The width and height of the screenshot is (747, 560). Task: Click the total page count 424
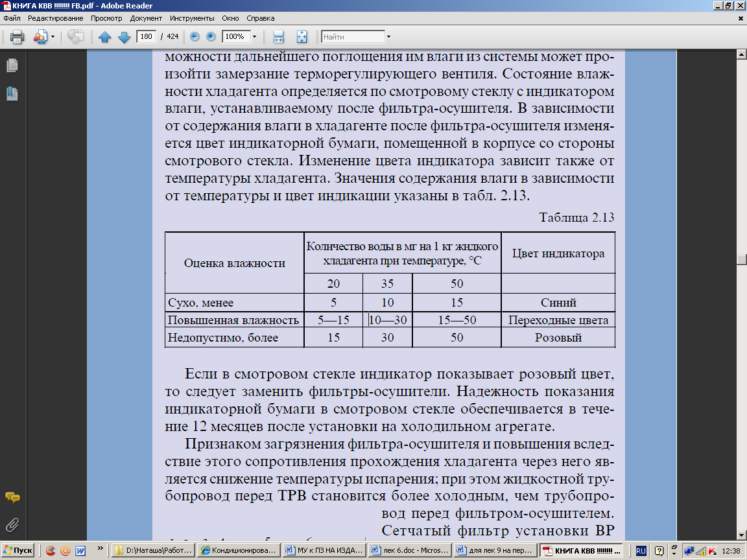[172, 36]
